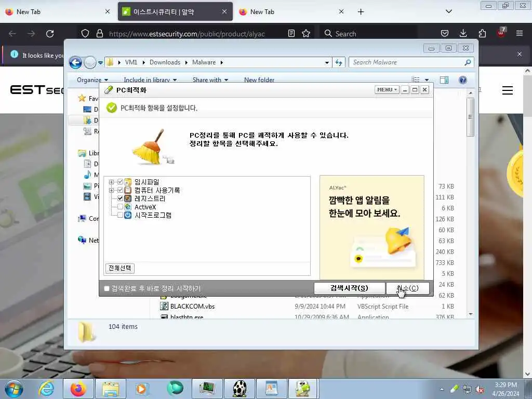Click the Firefox taskbar icon
The image size is (532, 399).
click(78, 389)
